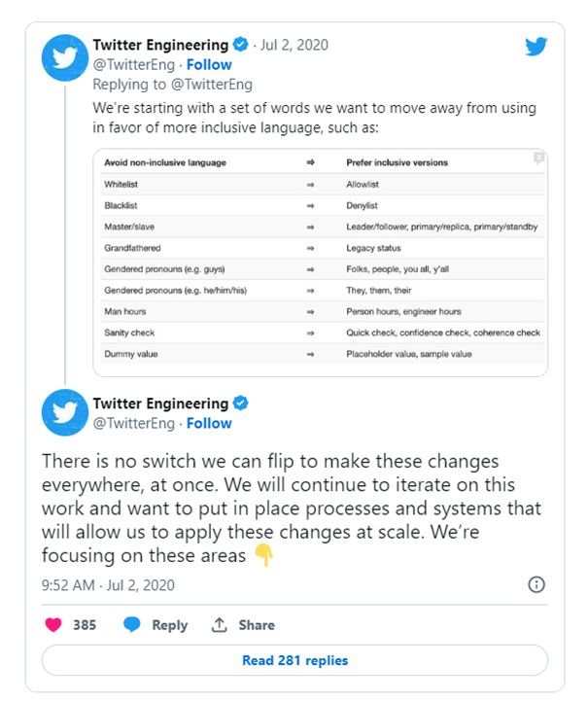Viewport: 588px width, 702px height.
Task: Click the share upload arrow icon
Action: pos(219,624)
